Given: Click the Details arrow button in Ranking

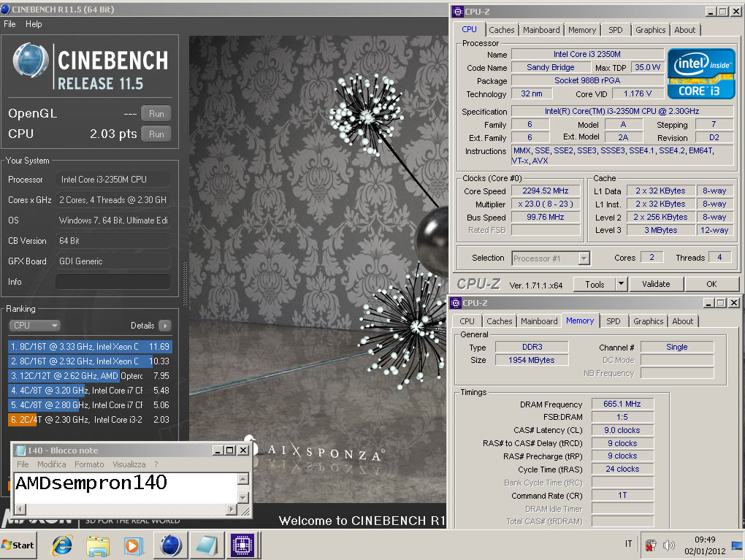Looking at the screenshot, I should [165, 326].
